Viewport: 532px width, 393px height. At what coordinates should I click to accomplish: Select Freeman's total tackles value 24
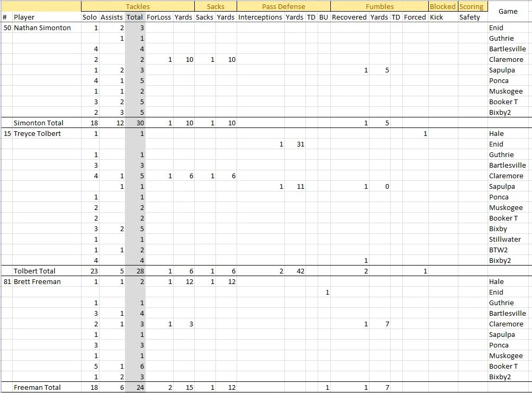[x=135, y=388]
